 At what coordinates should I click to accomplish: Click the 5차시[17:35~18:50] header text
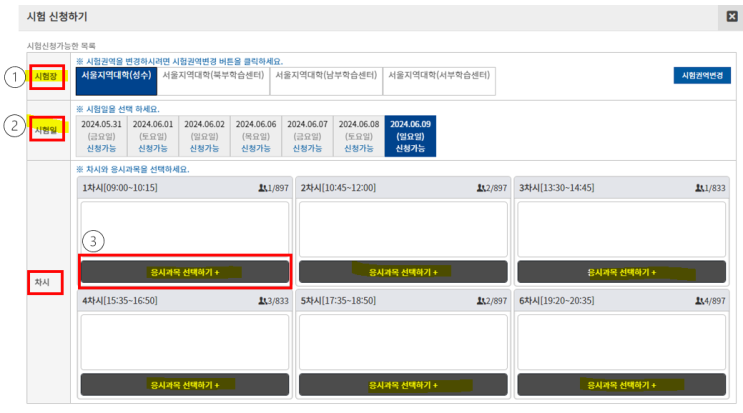click(x=338, y=301)
